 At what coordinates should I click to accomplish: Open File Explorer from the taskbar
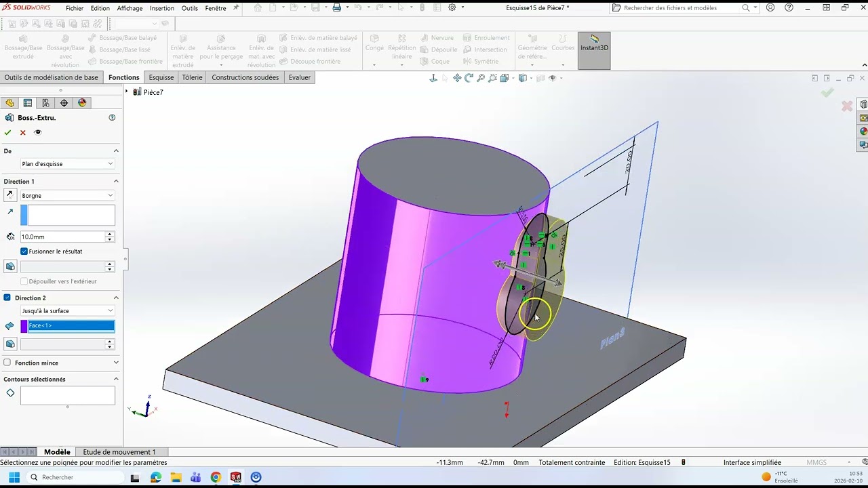tap(176, 477)
